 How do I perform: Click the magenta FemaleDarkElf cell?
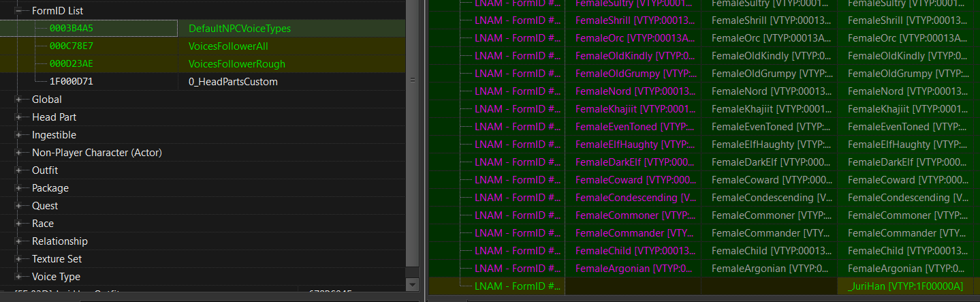635,162
